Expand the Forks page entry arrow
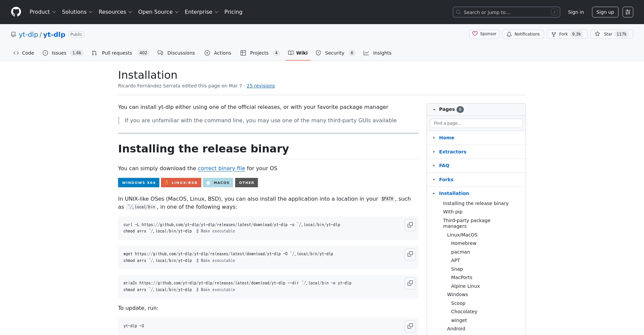 pyautogui.click(x=434, y=180)
